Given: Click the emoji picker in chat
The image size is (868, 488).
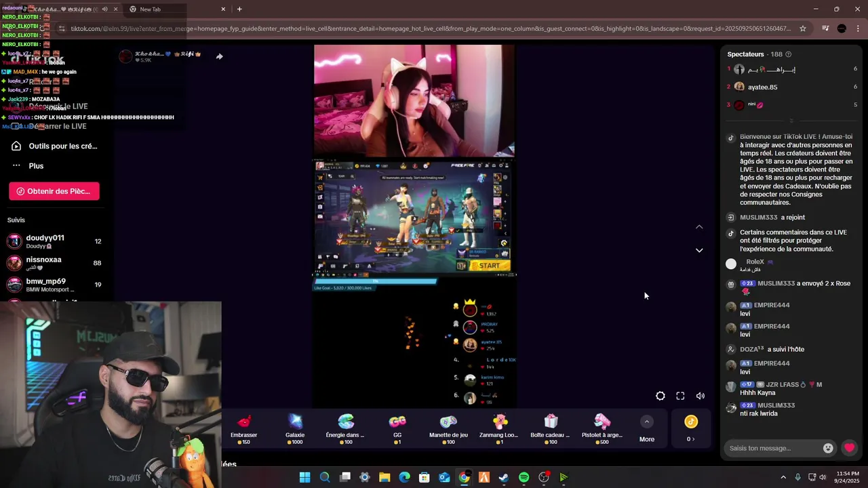Looking at the screenshot, I should [x=828, y=448].
